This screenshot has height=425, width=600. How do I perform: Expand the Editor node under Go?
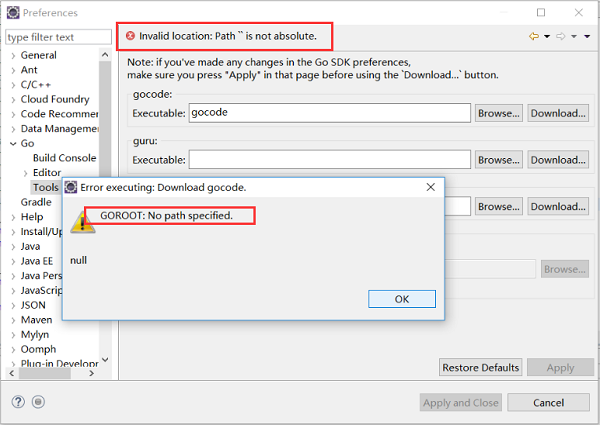26,173
